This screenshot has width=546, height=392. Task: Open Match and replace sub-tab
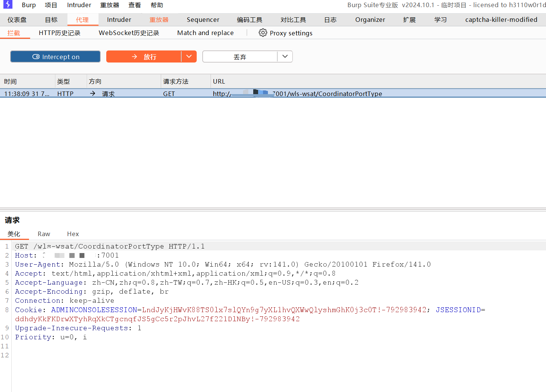tap(205, 33)
